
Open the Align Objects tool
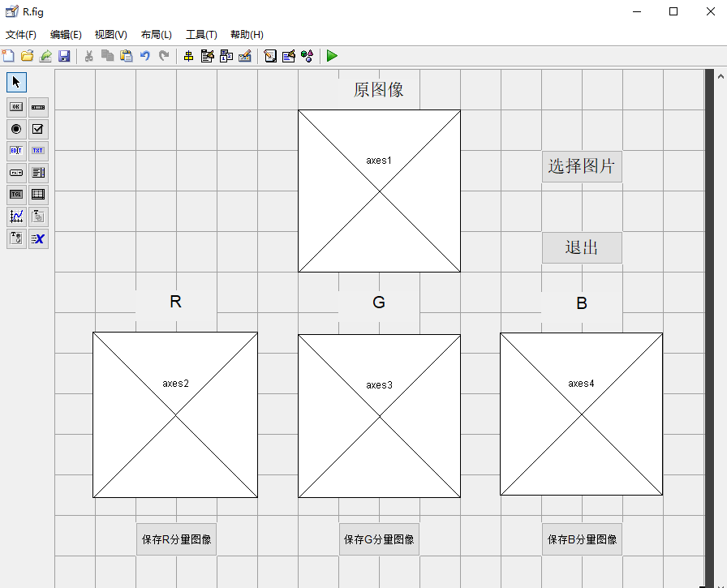pyautogui.click(x=187, y=56)
